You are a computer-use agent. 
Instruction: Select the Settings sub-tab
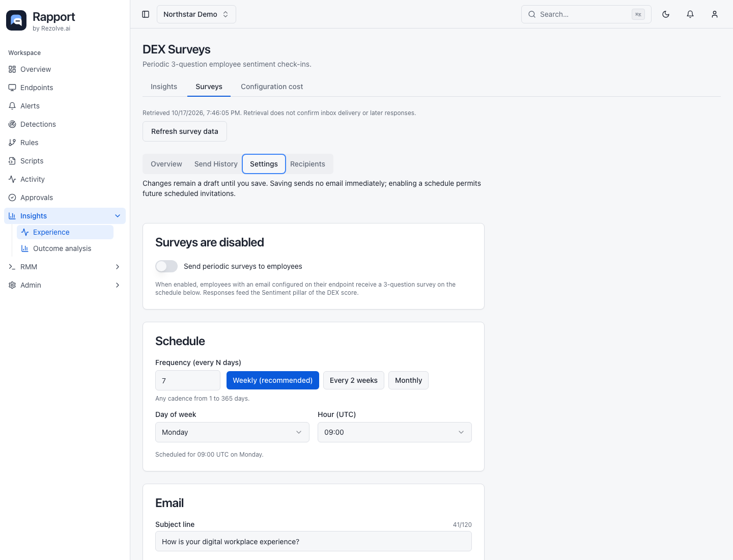264,164
